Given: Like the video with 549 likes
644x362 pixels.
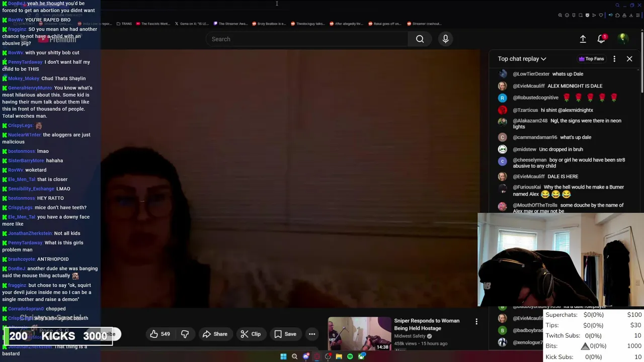Looking at the screenshot, I should pyautogui.click(x=159, y=334).
